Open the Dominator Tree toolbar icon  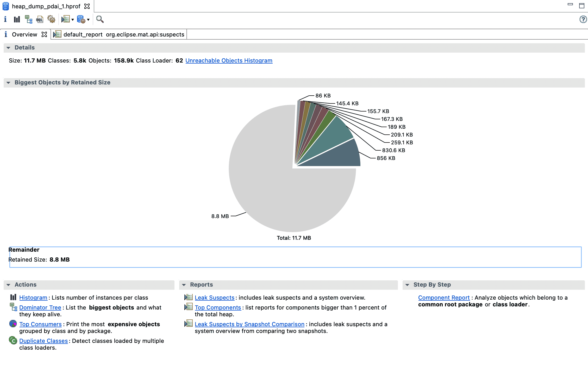pyautogui.click(x=28, y=20)
